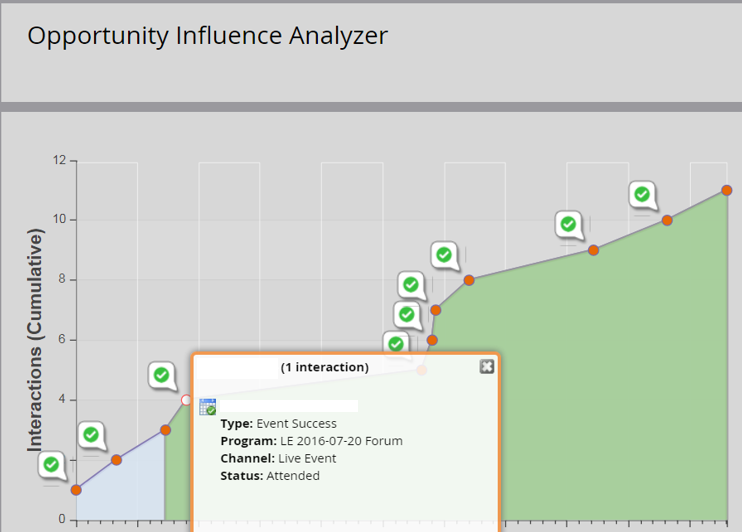This screenshot has width=742, height=532.
Task: Click success bubble above the 1-interaction point
Action: click(51, 465)
